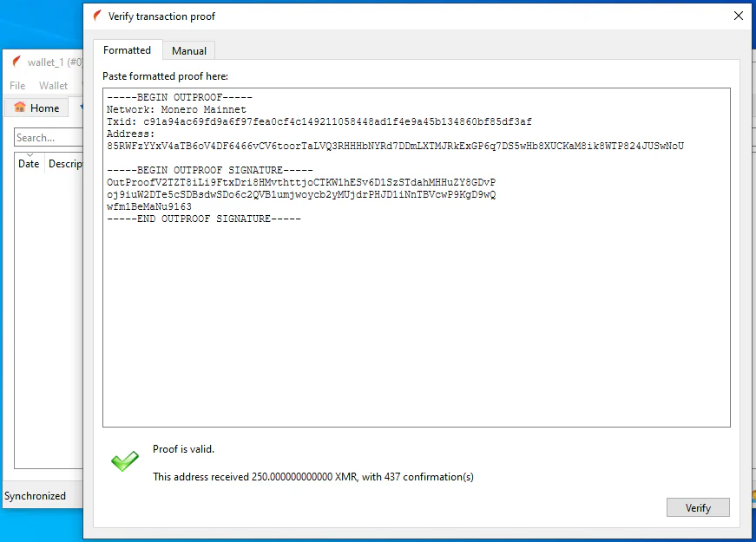
Task: Select the Home tab in wallet window
Action: (37, 108)
